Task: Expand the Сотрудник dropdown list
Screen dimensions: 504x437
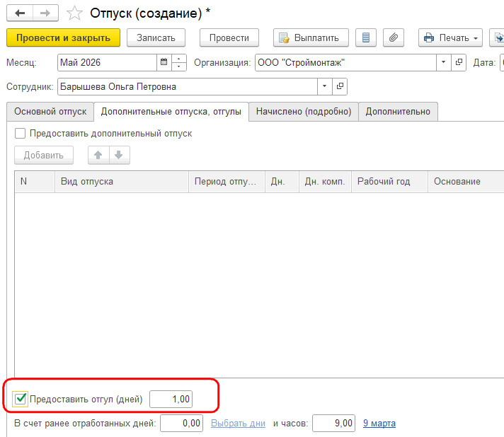Action: coord(325,86)
